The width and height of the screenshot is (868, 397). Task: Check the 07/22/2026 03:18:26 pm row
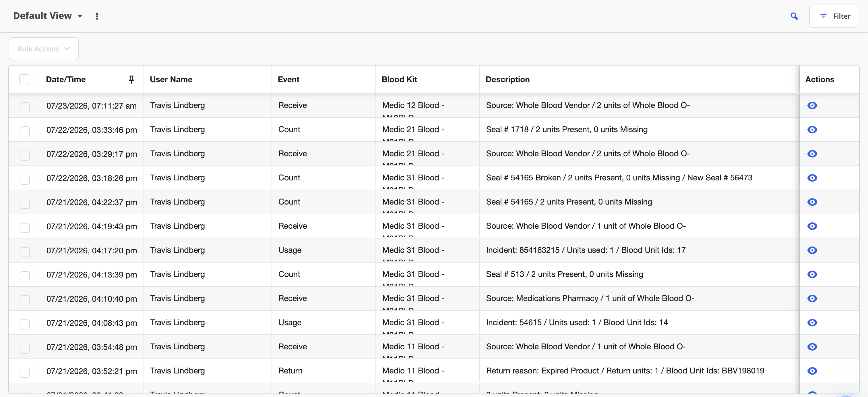pyautogui.click(x=25, y=180)
